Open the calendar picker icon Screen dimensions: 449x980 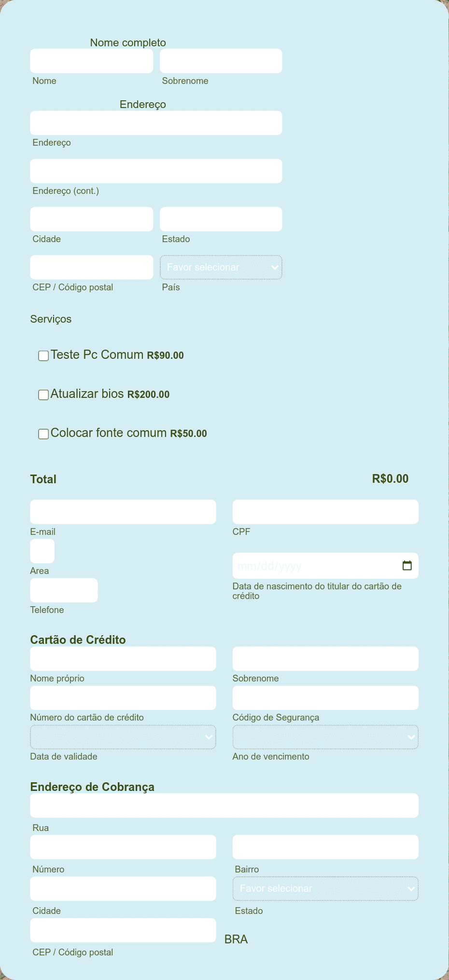click(x=407, y=565)
